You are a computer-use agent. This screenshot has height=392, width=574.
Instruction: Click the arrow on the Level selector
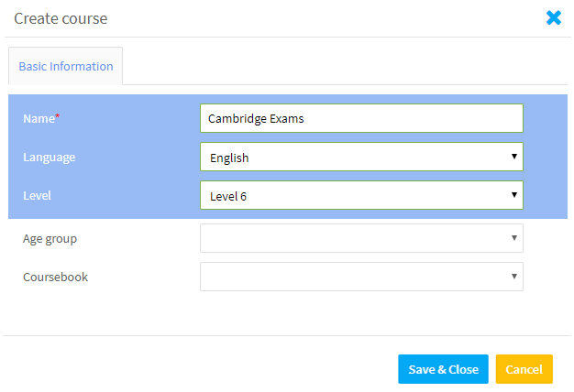click(x=514, y=196)
